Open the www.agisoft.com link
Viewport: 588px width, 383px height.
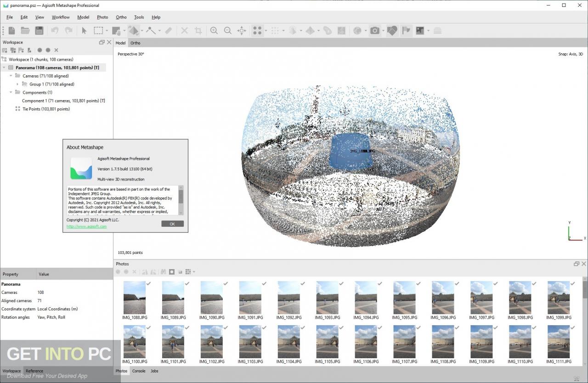[86, 226]
